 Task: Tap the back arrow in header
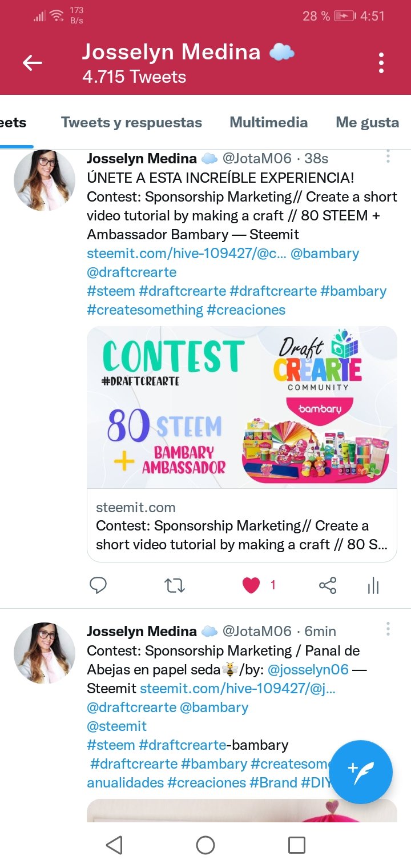point(33,63)
